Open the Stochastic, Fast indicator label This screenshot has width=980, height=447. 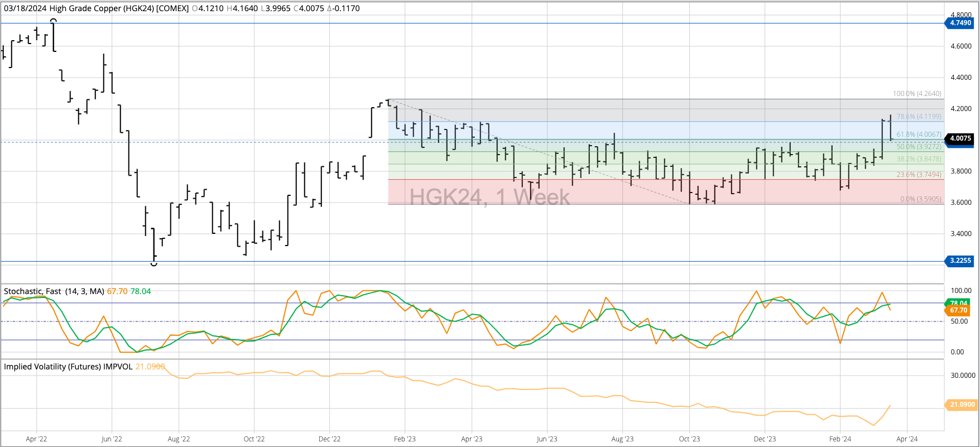pyautogui.click(x=32, y=291)
